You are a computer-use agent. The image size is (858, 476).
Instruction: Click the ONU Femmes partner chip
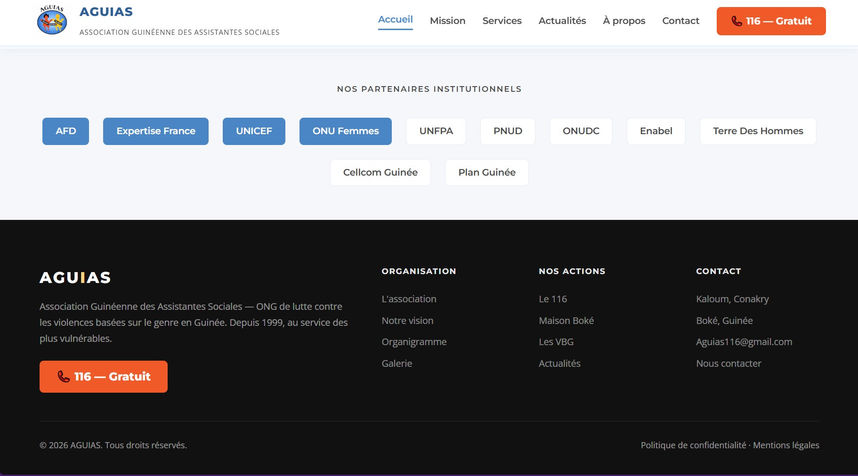[345, 131]
